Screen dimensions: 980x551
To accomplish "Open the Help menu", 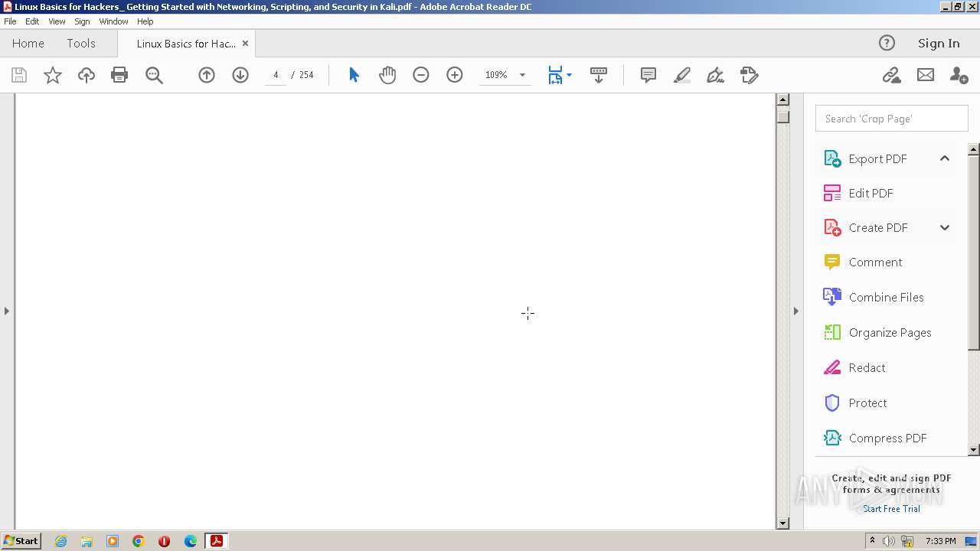I will tap(145, 21).
